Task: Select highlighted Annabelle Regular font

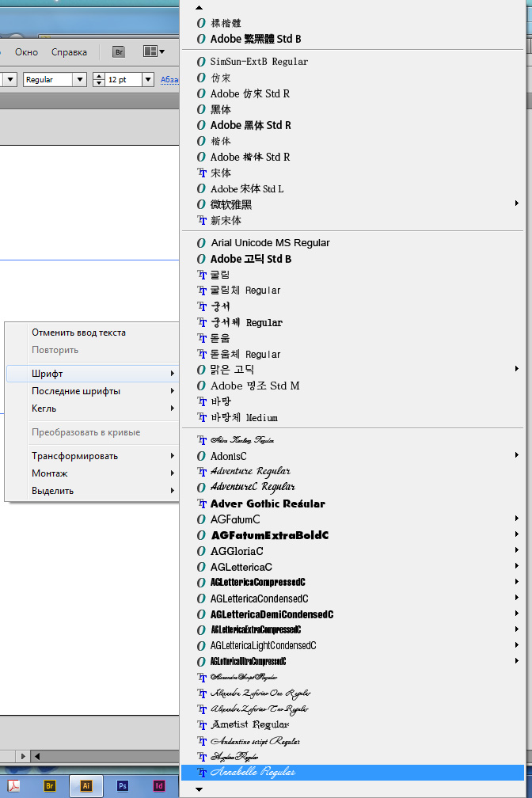Action: tap(352, 773)
